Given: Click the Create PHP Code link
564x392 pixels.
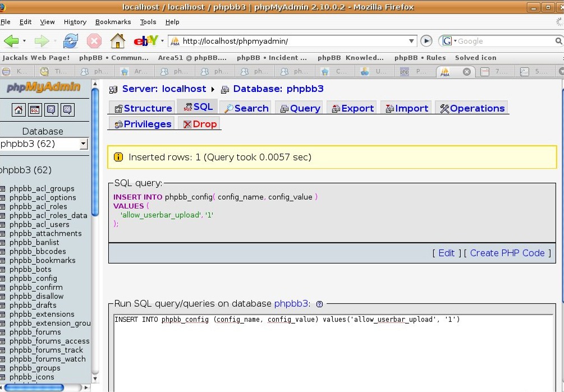Looking at the screenshot, I should (507, 253).
